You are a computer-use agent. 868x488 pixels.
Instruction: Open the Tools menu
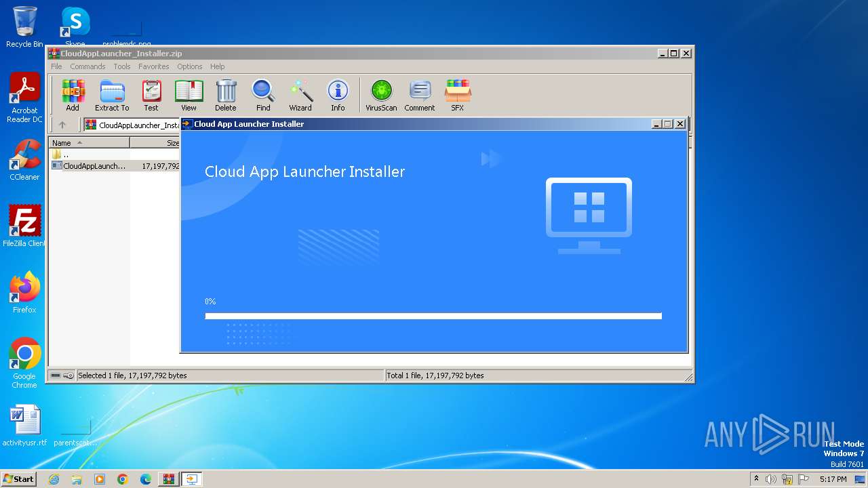(122, 66)
